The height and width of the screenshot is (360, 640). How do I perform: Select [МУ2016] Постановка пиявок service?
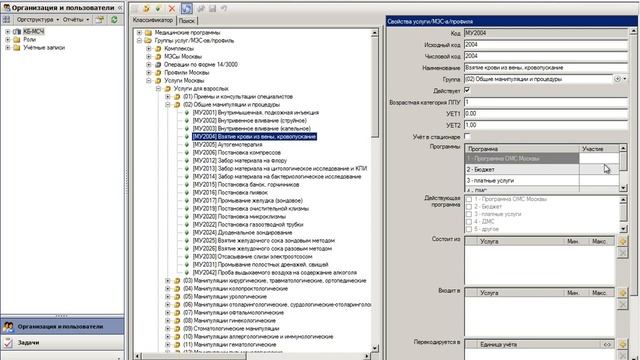point(230,192)
